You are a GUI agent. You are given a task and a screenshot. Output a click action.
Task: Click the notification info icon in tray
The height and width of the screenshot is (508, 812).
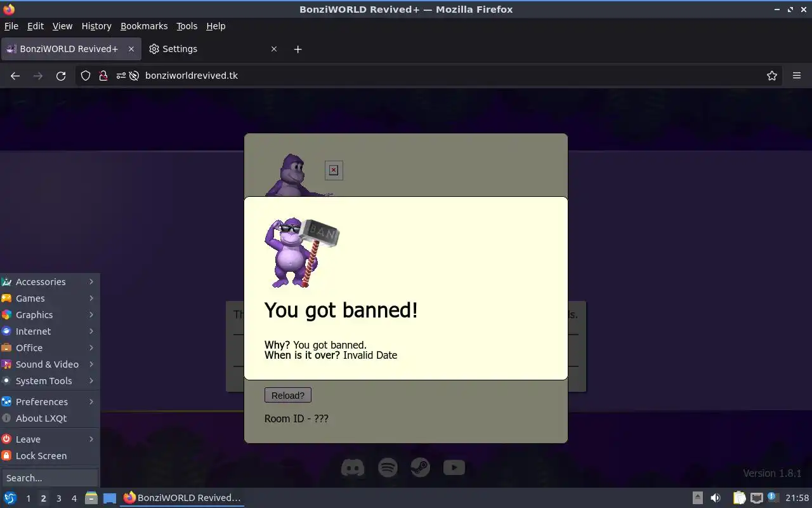773,497
